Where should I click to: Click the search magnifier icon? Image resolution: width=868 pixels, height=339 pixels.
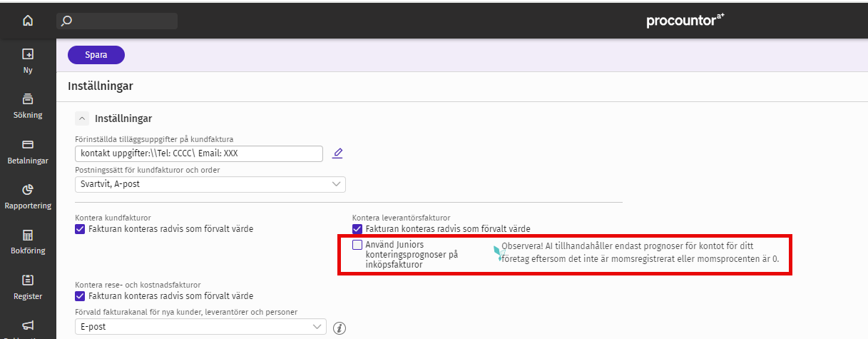pos(66,21)
